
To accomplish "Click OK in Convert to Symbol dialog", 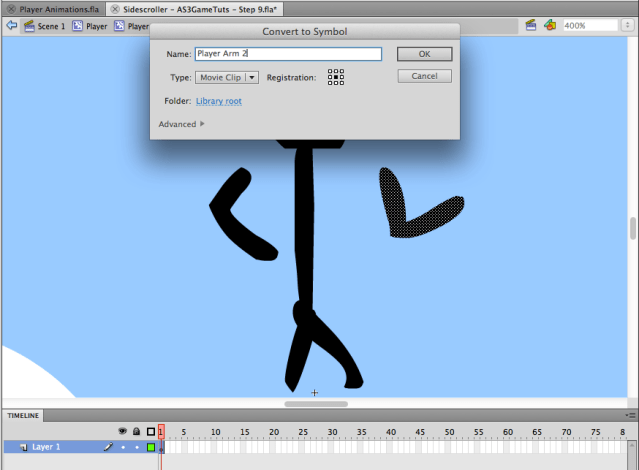I will (424, 54).
